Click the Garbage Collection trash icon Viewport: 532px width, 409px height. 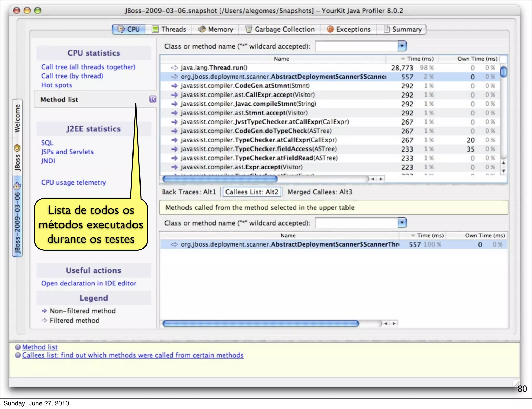click(249, 29)
